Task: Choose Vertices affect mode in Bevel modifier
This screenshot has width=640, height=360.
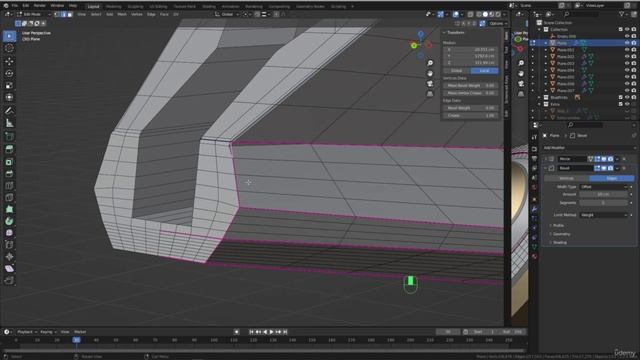Action: coord(567,178)
